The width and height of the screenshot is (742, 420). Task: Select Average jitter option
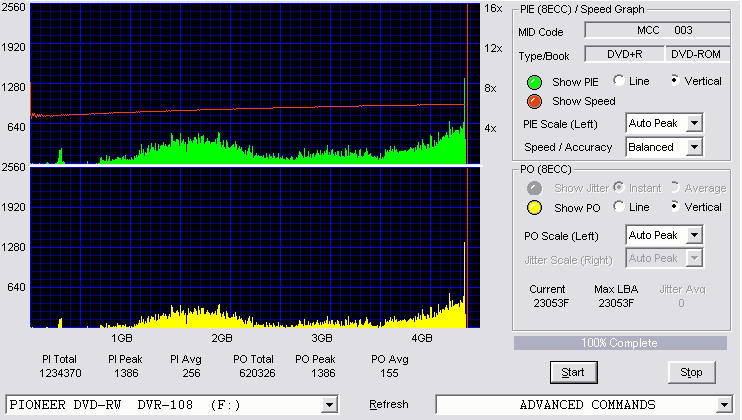(x=675, y=187)
